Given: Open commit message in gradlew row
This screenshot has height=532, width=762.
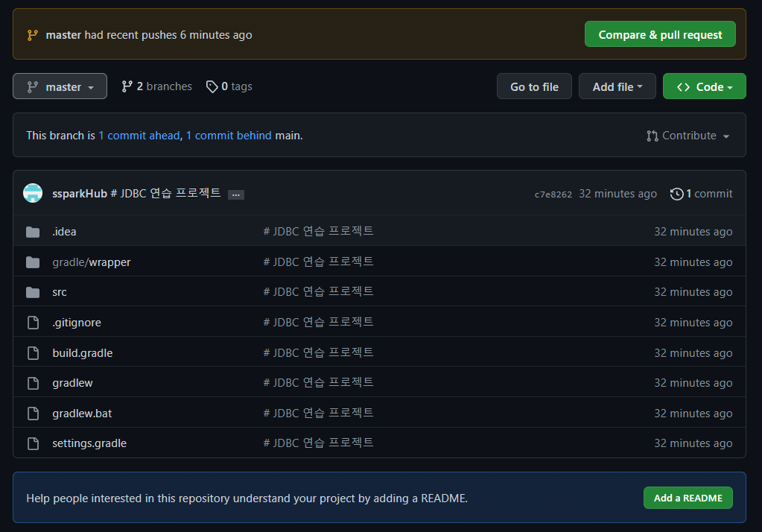Looking at the screenshot, I should pyautogui.click(x=318, y=382).
